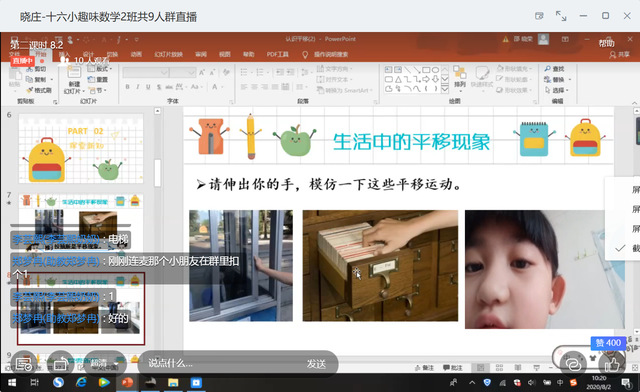
Task: Toggle Bold in the PowerPoint font group
Action: pyautogui.click(x=127, y=87)
